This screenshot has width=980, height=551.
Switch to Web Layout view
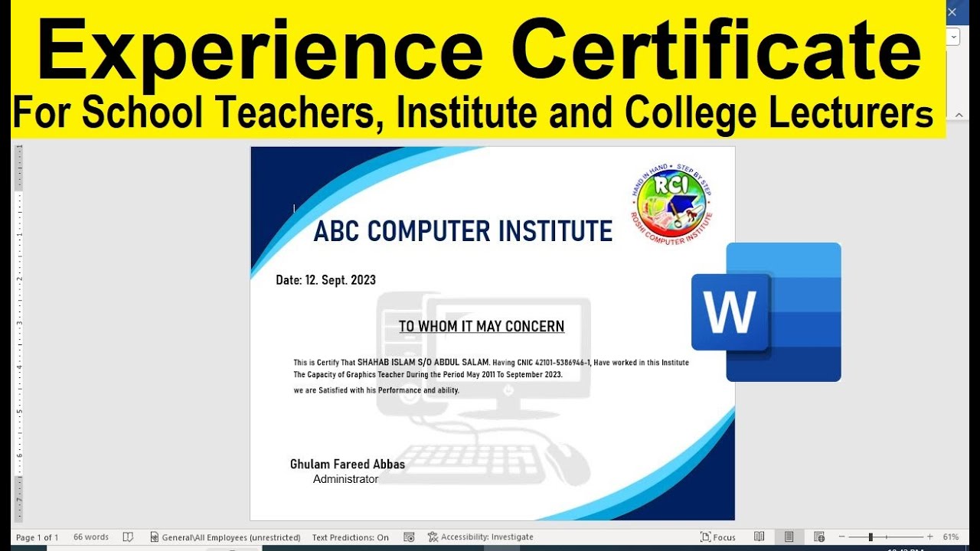[819, 537]
